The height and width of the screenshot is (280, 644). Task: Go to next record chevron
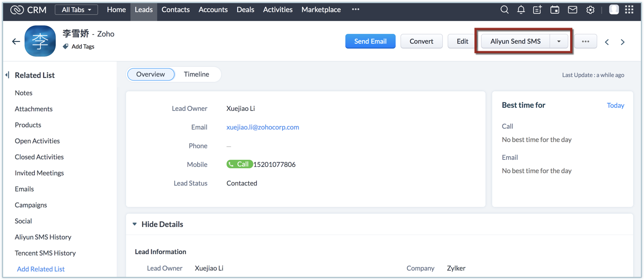(x=623, y=42)
